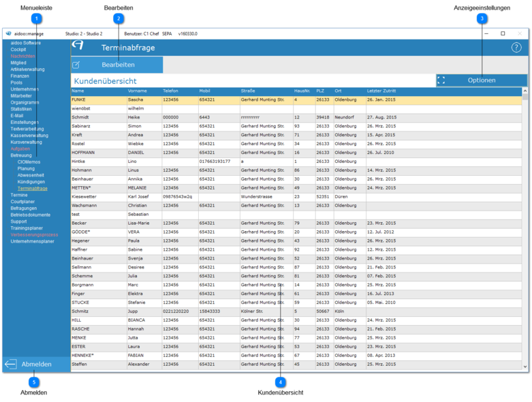Open Unternehmensplaner menu entry

(32, 241)
